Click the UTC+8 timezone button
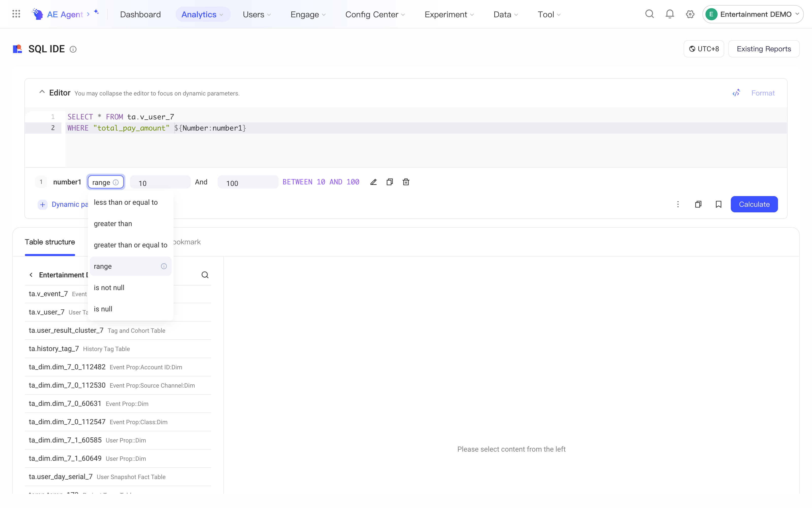 pyautogui.click(x=704, y=49)
